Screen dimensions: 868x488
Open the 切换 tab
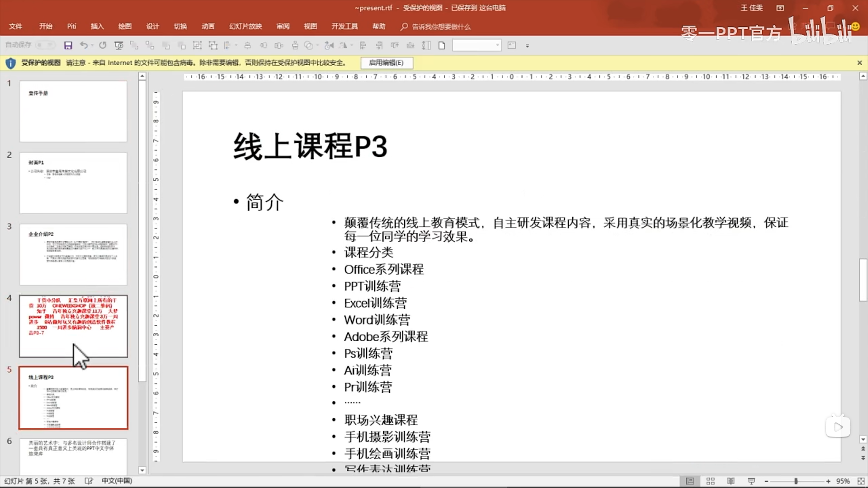180,26
